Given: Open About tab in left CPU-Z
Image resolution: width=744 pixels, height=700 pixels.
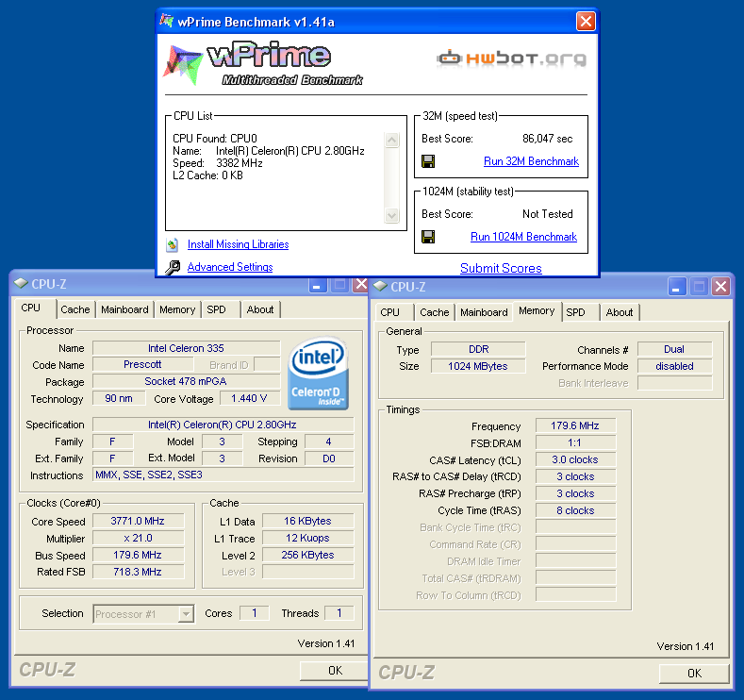Looking at the screenshot, I should [x=260, y=309].
